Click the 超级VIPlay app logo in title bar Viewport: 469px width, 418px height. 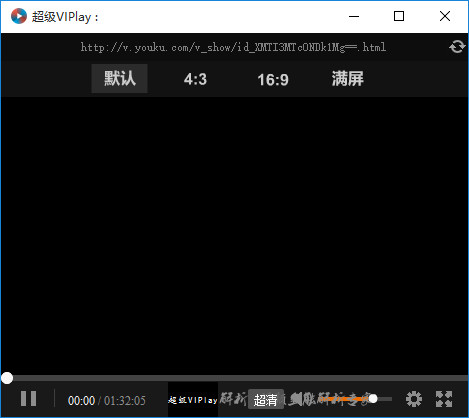(x=19, y=16)
